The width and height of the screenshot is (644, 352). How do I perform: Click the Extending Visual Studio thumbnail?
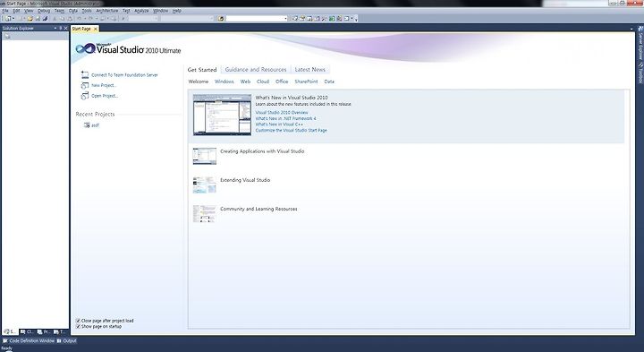[x=205, y=185]
